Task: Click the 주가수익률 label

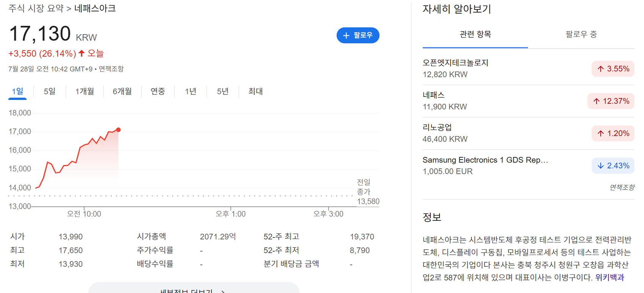Action: 155,250
